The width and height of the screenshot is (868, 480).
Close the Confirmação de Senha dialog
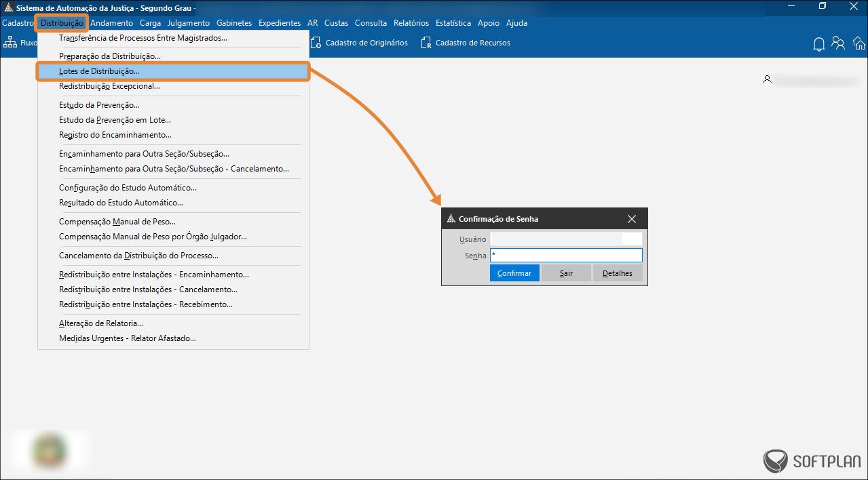tap(632, 219)
